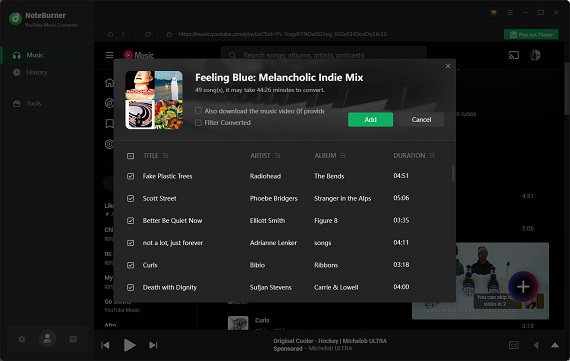This screenshot has width=570, height=361.
Task: Select Music in the left sidebar
Action: [x=35, y=55]
